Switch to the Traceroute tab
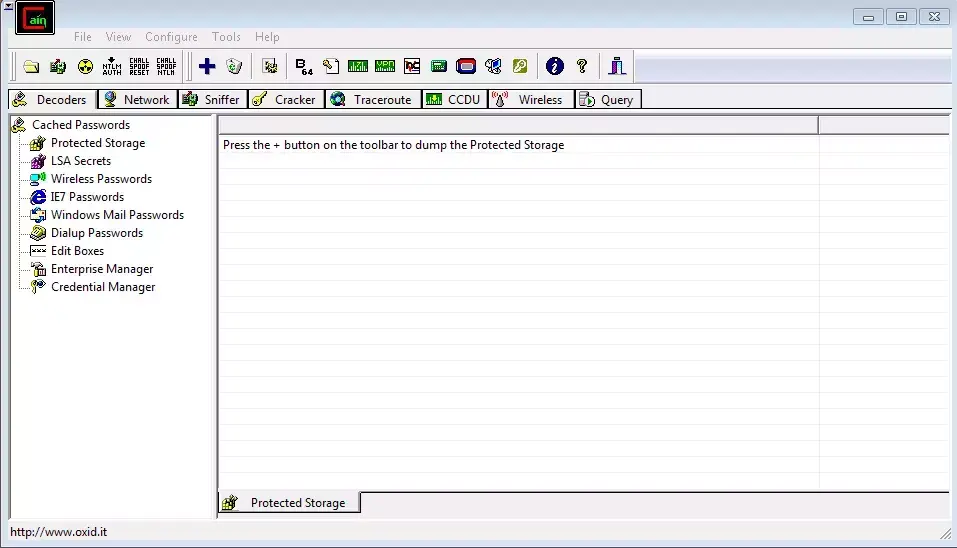957x548 pixels. [x=374, y=99]
